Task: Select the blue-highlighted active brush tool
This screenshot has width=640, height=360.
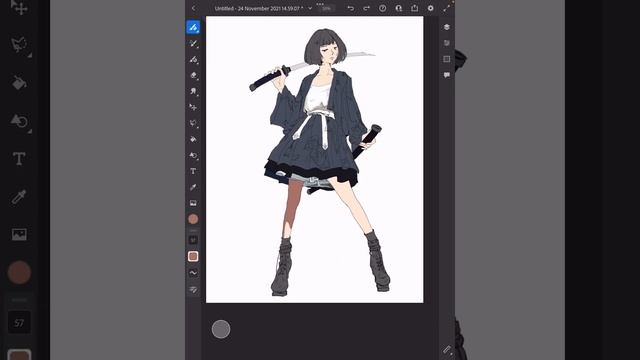Action: (193, 27)
